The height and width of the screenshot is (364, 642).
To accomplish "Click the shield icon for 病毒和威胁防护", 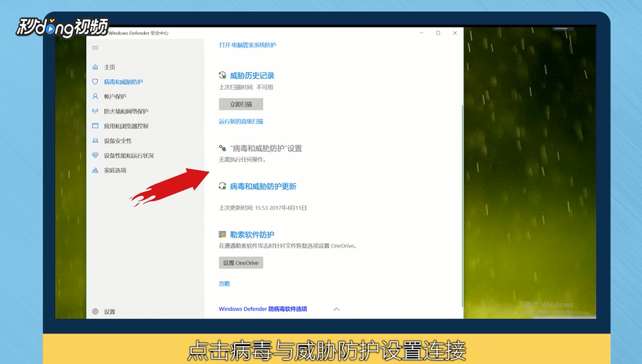I will click(x=96, y=81).
